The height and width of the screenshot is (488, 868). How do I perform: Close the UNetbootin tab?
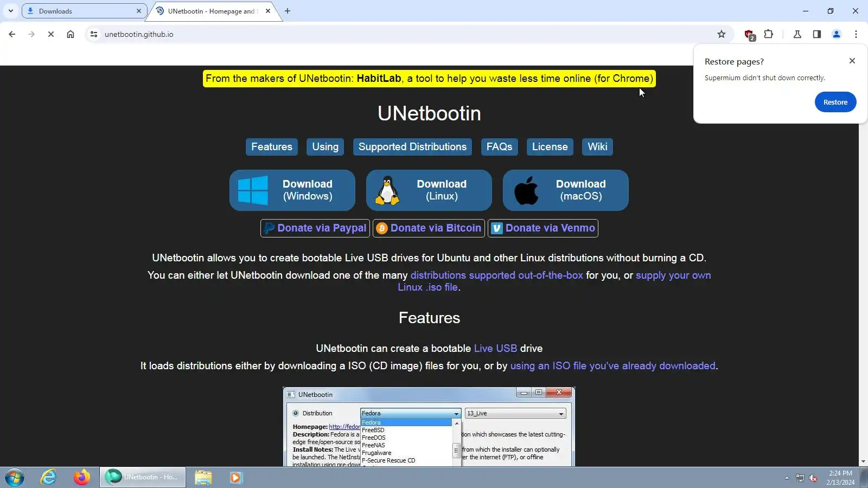[x=268, y=11]
